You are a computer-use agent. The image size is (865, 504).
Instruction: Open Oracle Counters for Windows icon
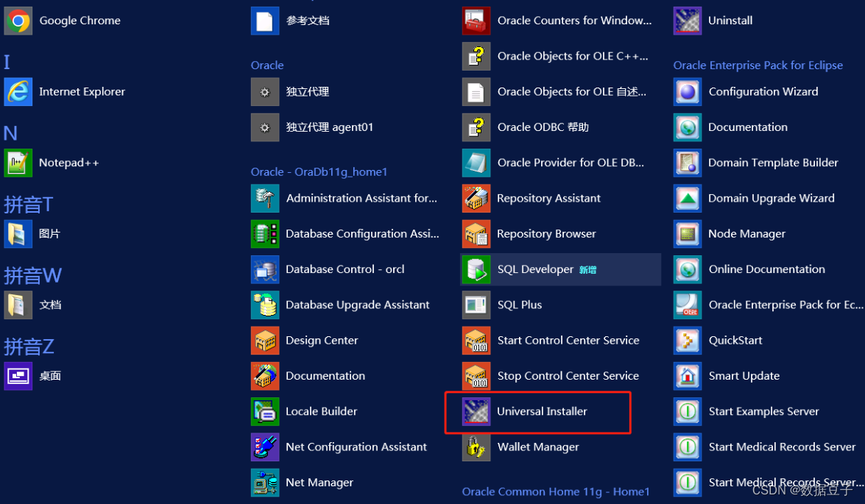tap(476, 21)
